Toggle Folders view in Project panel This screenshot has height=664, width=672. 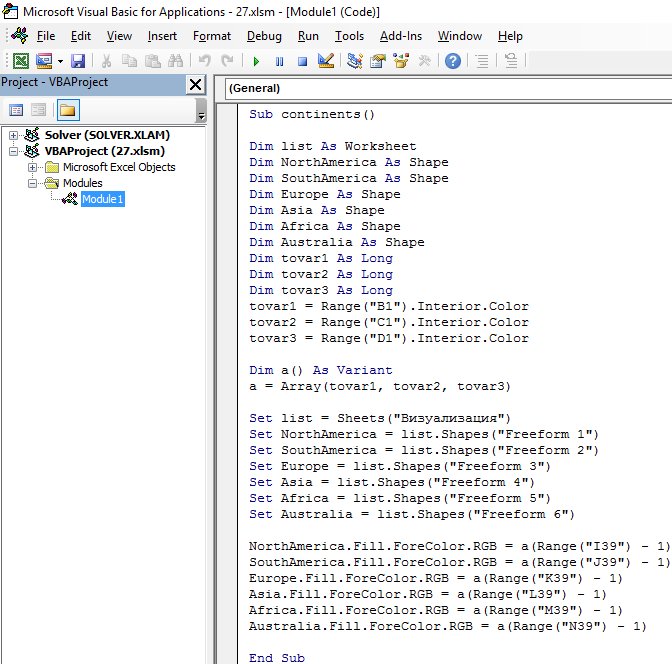68,110
